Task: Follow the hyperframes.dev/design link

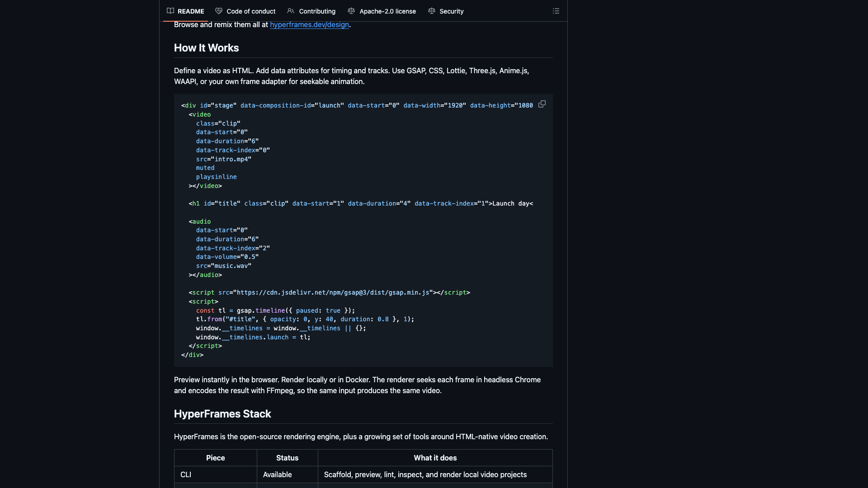Action: [309, 24]
